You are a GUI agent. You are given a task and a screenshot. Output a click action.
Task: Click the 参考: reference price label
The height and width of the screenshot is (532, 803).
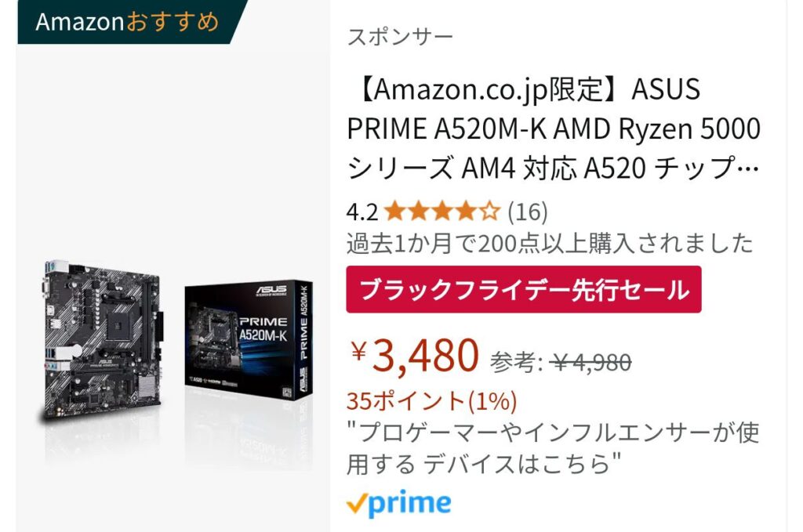(516, 363)
